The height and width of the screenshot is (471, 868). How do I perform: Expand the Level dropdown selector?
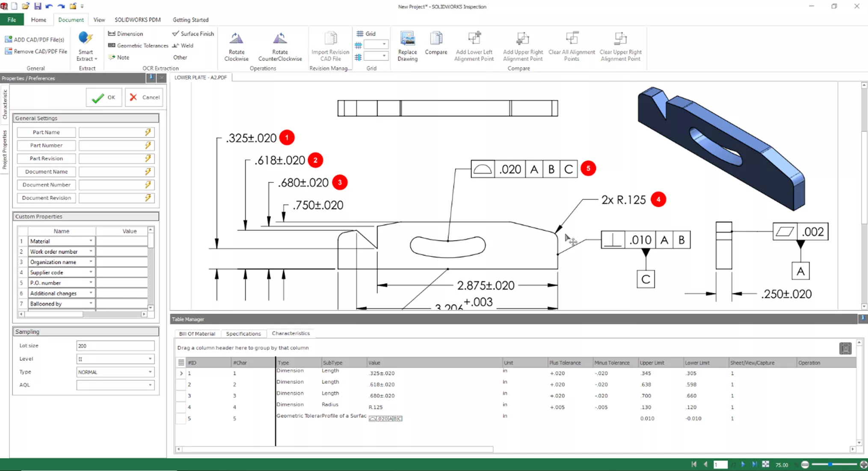coord(150,358)
